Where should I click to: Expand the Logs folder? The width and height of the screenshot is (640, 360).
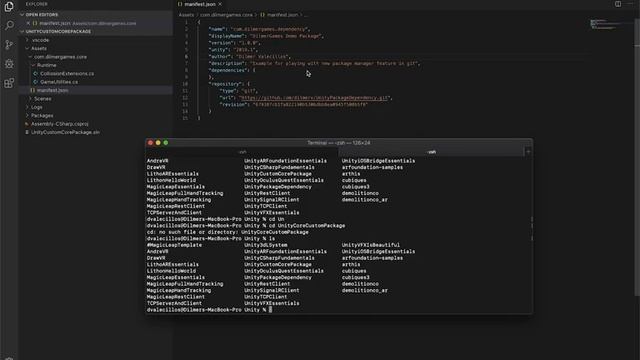(27, 107)
